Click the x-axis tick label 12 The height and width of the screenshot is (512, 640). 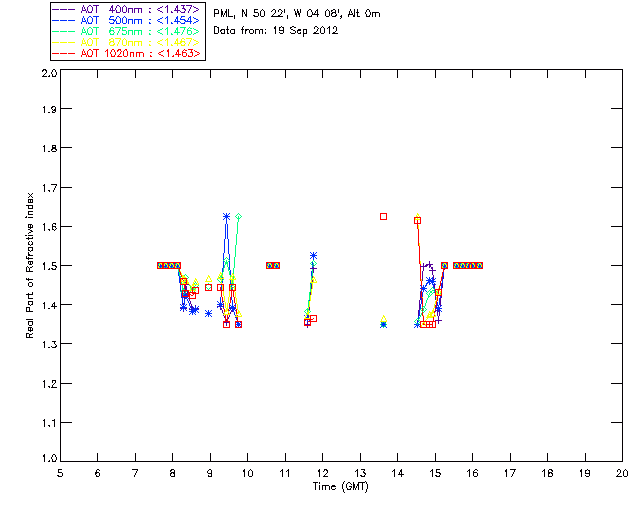[322, 474]
